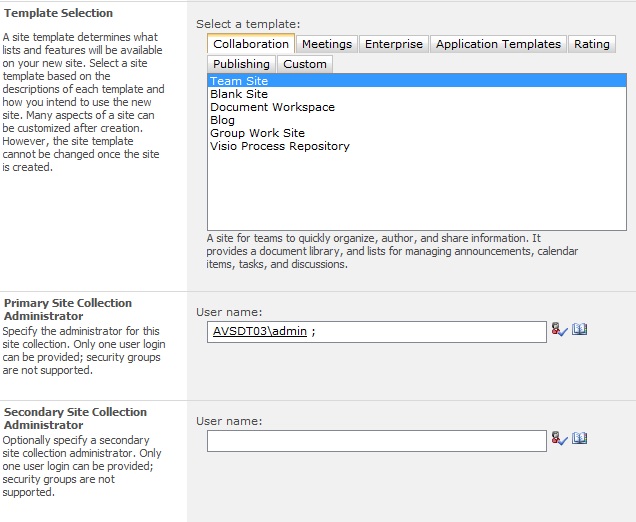Pick Document Workspace template

(x=417, y=107)
